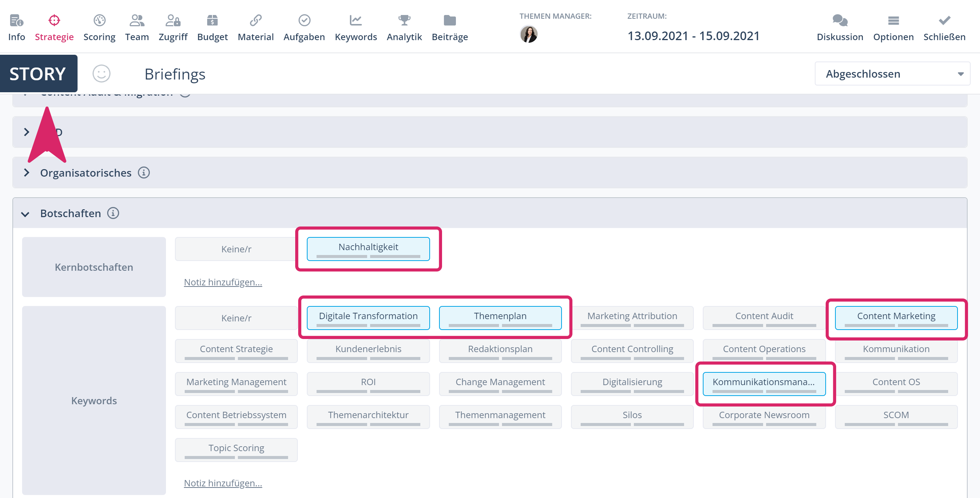Click the Material link icon
This screenshot has width=980, height=498.
[255, 20]
